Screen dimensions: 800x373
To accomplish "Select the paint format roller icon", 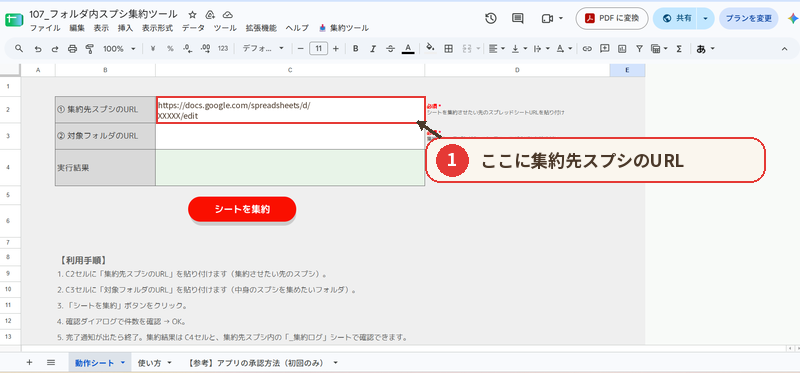I will (90, 49).
